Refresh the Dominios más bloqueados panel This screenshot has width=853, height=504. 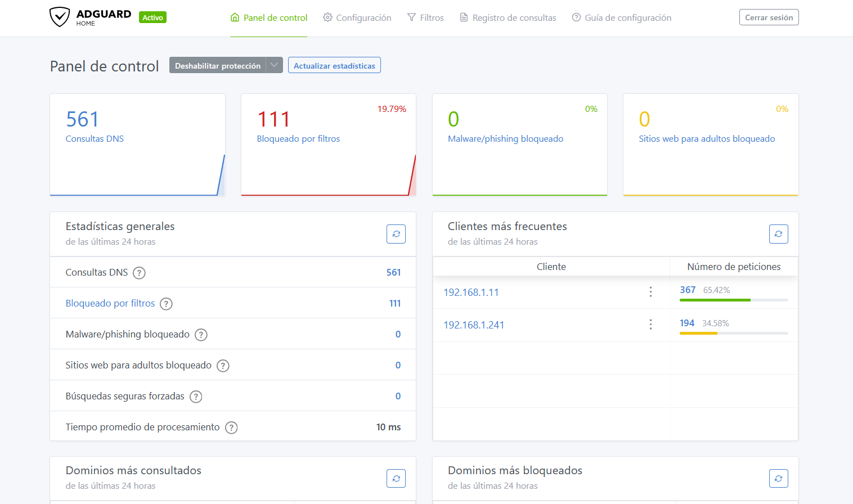pos(778,478)
